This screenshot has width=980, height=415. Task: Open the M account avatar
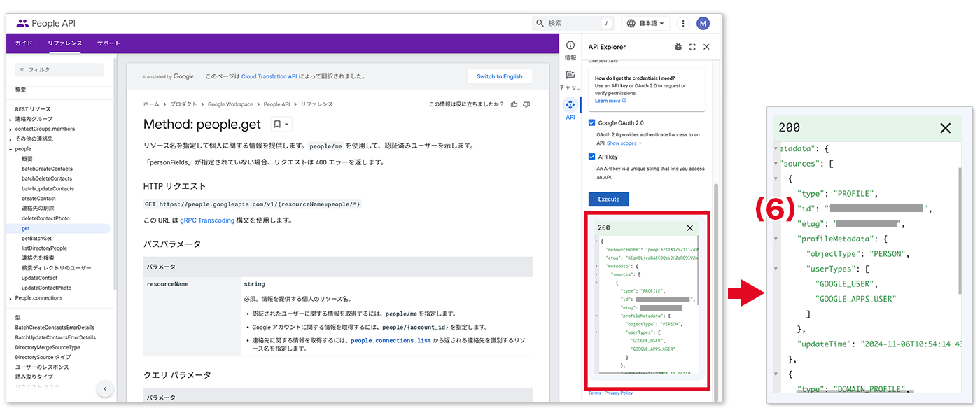pyautogui.click(x=703, y=23)
